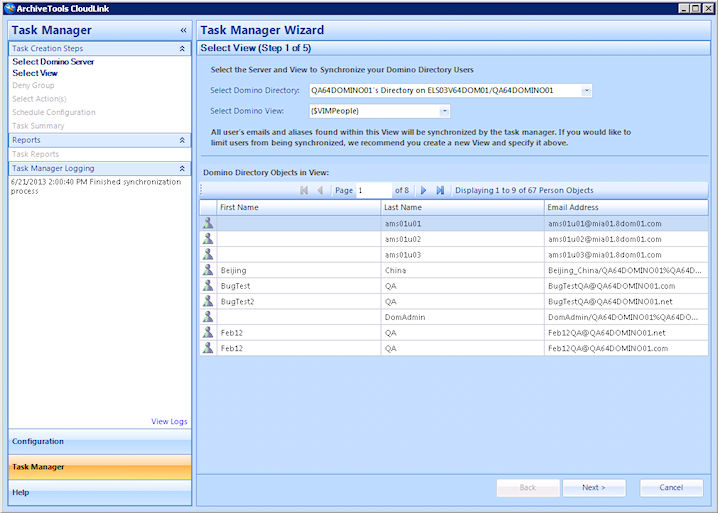
Task: Select the DomAdmin last name cell
Action: coord(462,317)
